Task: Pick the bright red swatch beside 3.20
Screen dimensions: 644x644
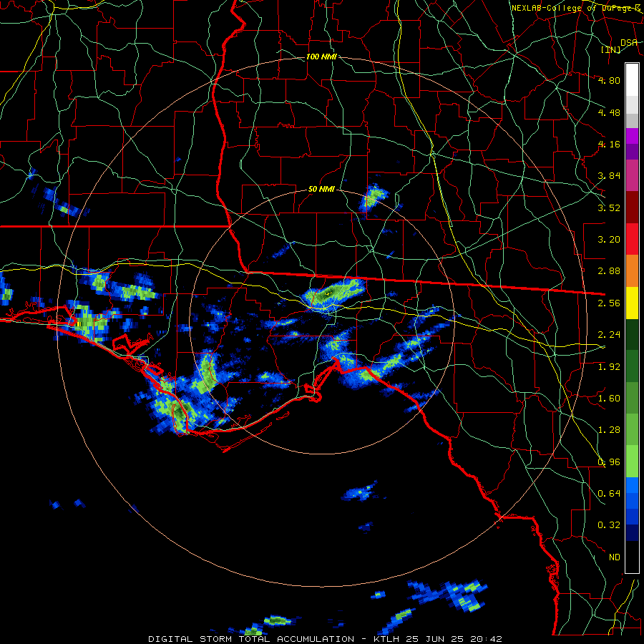Action: pos(632,239)
